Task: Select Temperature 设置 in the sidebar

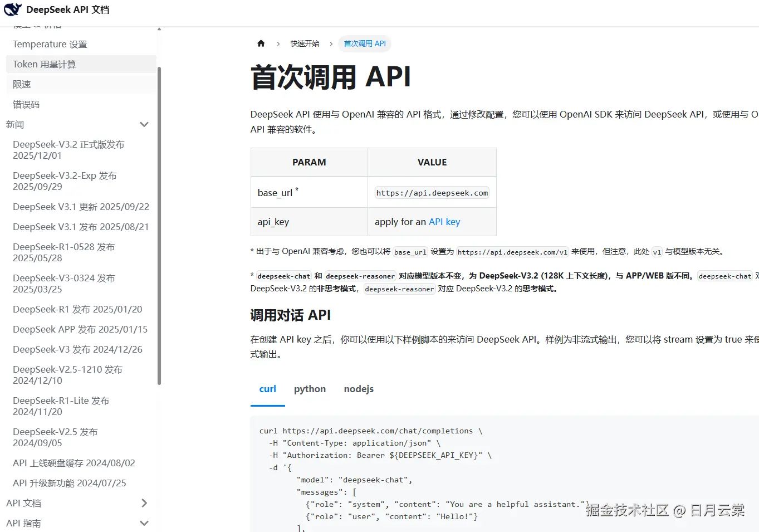Action: point(49,44)
